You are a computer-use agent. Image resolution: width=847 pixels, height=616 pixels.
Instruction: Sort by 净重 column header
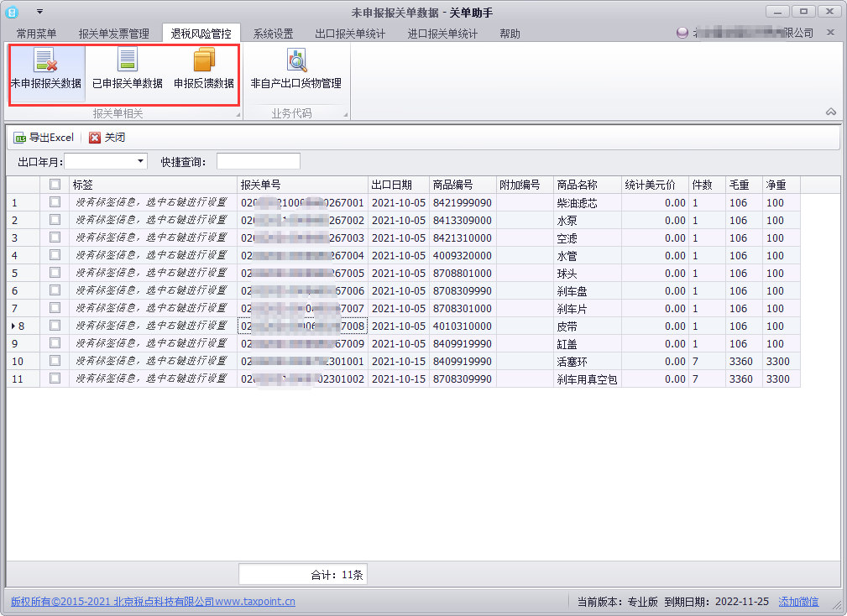pos(781,185)
